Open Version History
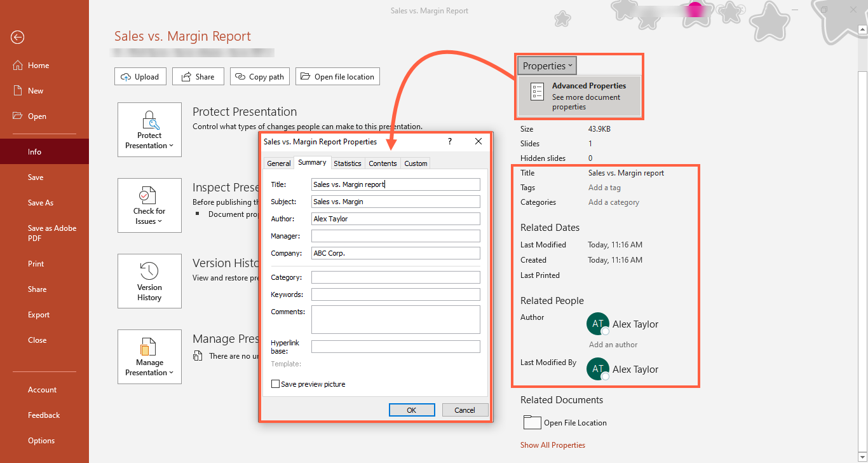Screen dimensions: 868x463 pos(149,281)
